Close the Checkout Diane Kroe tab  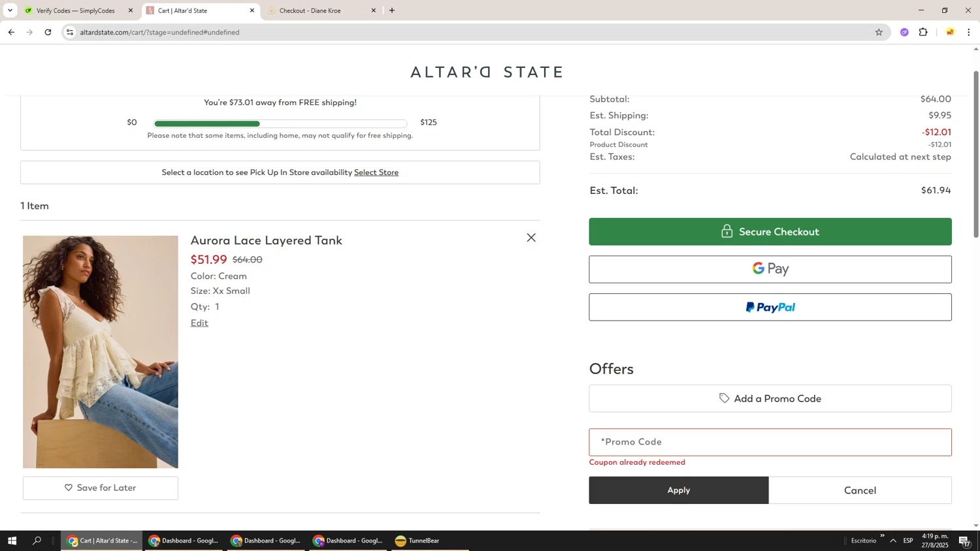374,10
